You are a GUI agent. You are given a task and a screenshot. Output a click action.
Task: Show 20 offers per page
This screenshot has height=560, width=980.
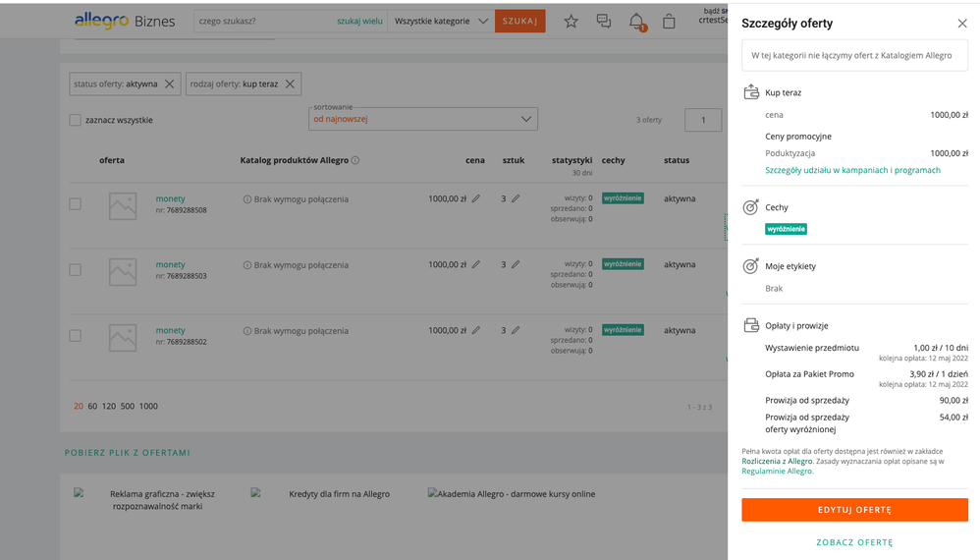point(79,407)
